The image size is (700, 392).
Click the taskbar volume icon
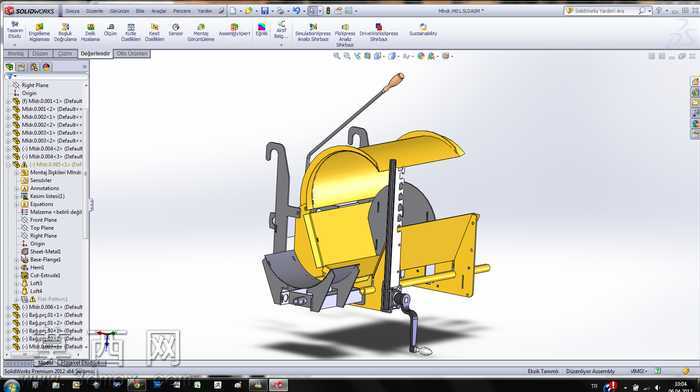657,388
